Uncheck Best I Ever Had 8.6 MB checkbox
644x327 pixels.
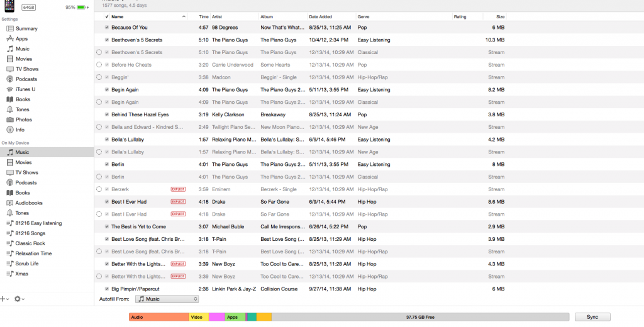[107, 202]
